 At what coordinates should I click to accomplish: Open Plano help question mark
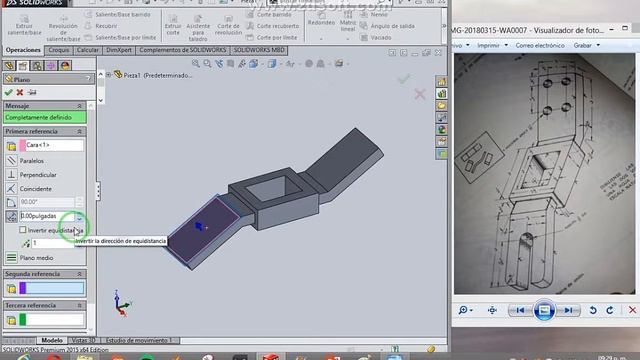(89, 79)
